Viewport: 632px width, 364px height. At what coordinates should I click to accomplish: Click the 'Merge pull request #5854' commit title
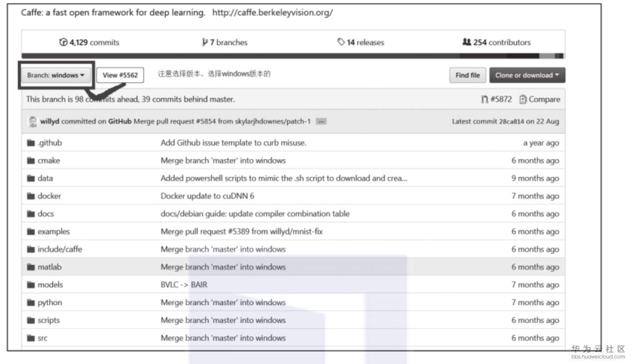[222, 122]
